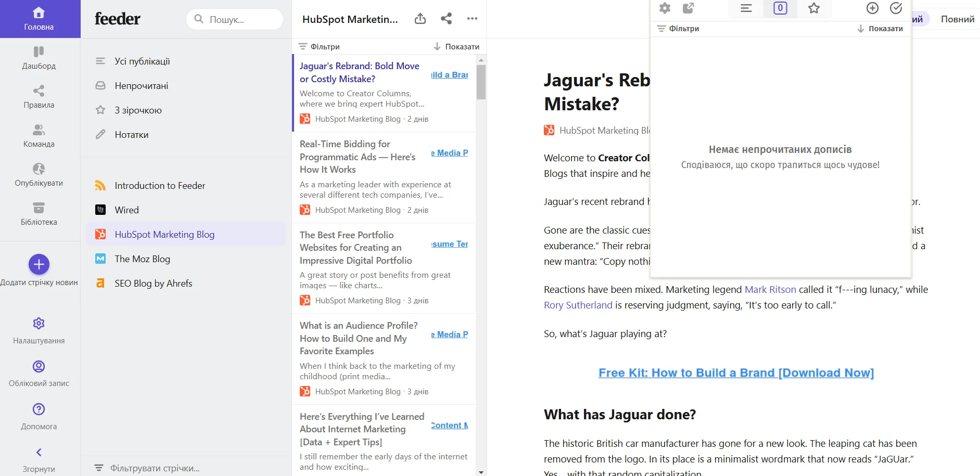Viewport: 980px width, 476px height.
Task: Click the 'sume Ter' link on Portfolio post
Action: pos(450,244)
